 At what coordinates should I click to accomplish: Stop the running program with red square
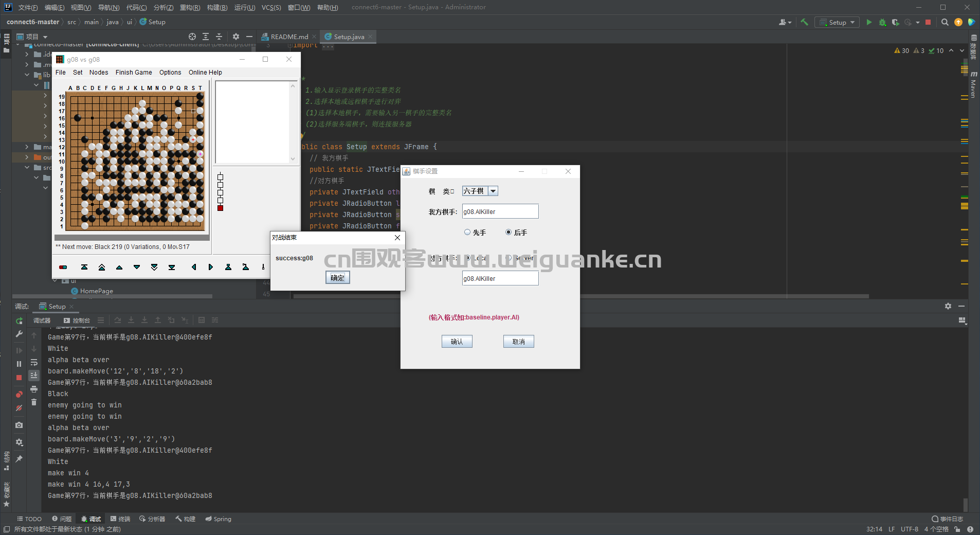pos(928,22)
